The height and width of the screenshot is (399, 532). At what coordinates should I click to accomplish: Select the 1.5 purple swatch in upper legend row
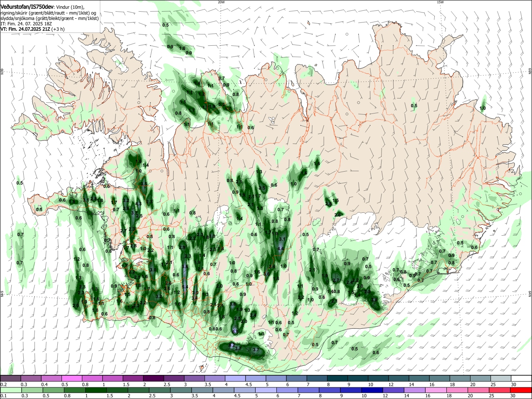point(133,378)
